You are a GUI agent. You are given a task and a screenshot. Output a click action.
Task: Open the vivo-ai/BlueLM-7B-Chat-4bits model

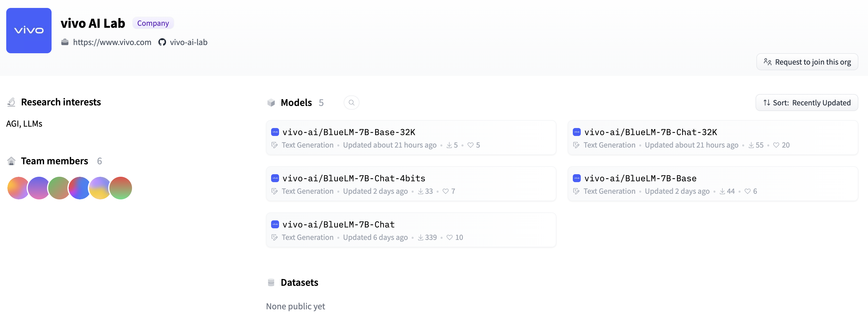coord(354,178)
